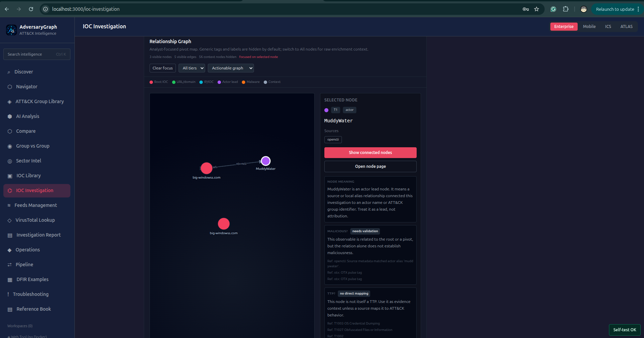Open the Sector Intel menu item
This screenshot has height=338, width=644.
point(37,161)
